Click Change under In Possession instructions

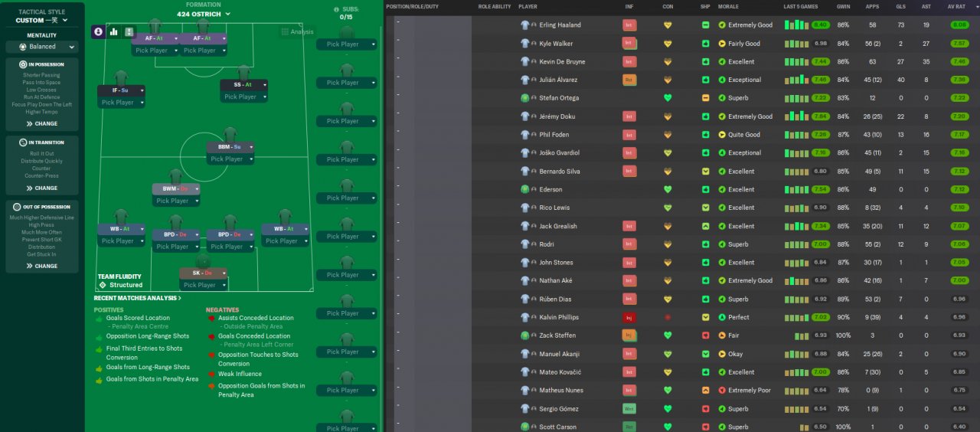[x=42, y=123]
